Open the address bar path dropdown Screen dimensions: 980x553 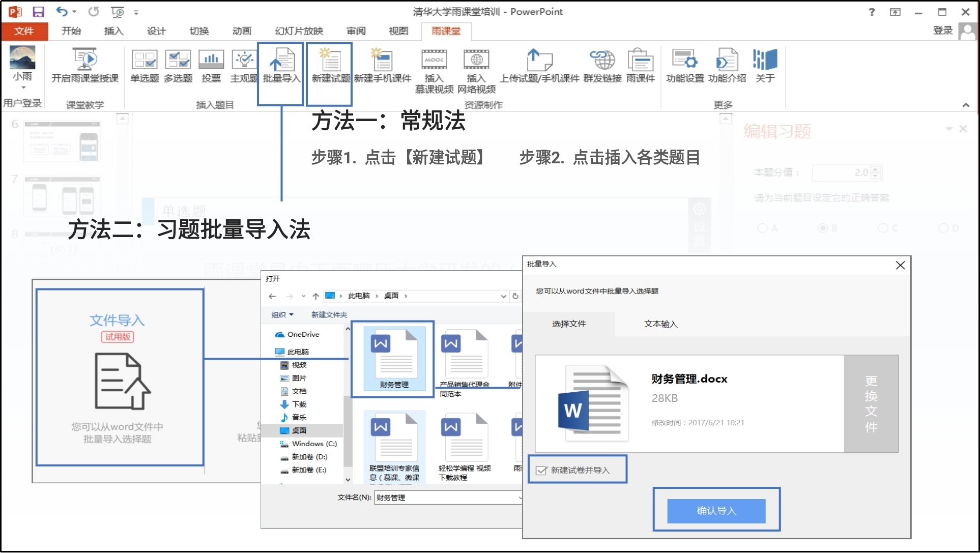tap(503, 296)
